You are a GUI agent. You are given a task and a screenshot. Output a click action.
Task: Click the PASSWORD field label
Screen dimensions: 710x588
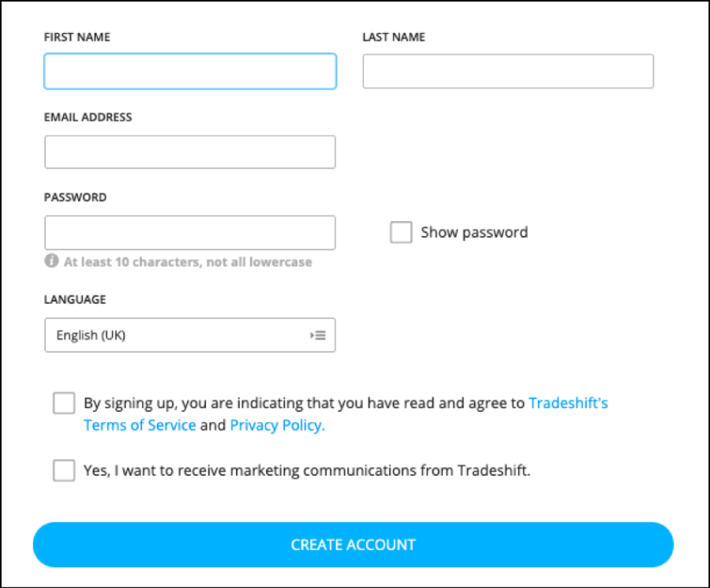click(x=75, y=197)
